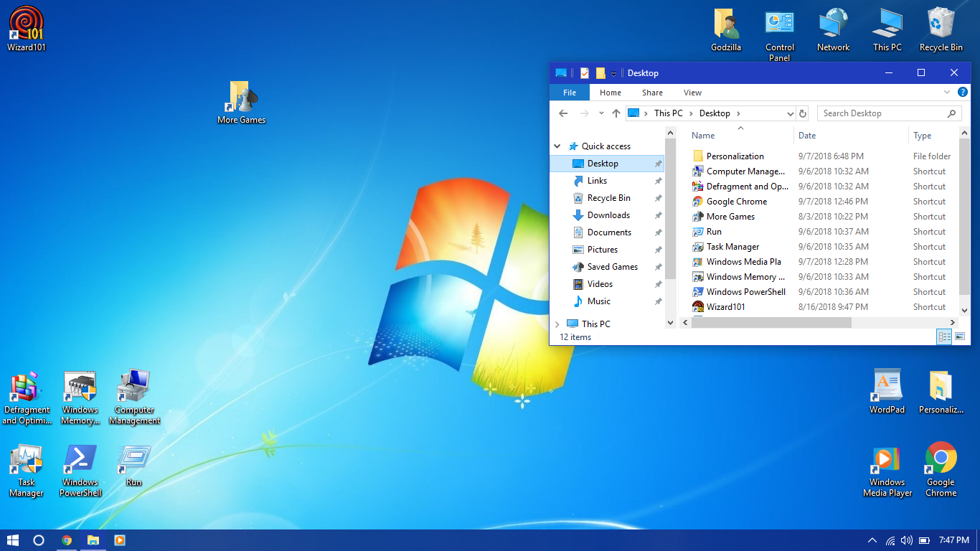Open the File tab in Explorer
Viewport: 980px width, 551px height.
(x=570, y=93)
